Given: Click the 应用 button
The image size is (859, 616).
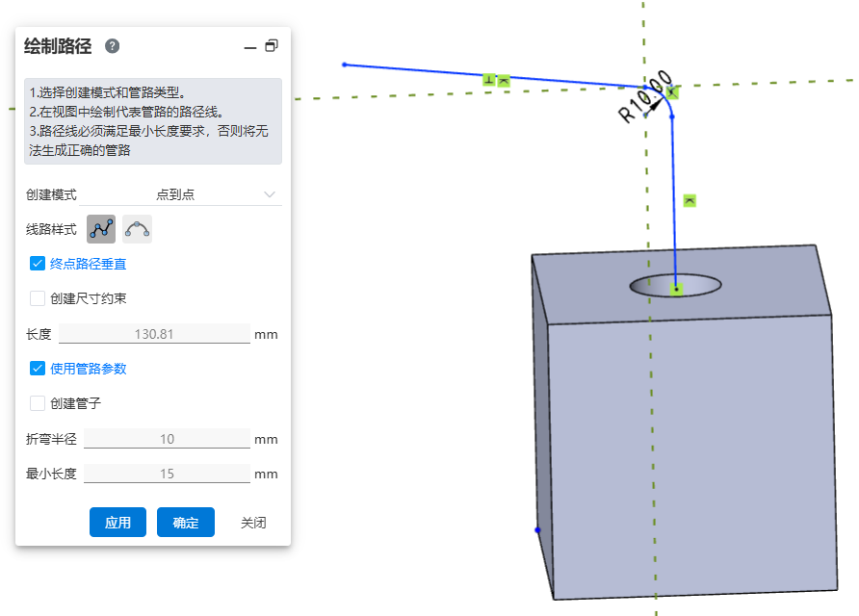Looking at the screenshot, I should pos(117,523).
